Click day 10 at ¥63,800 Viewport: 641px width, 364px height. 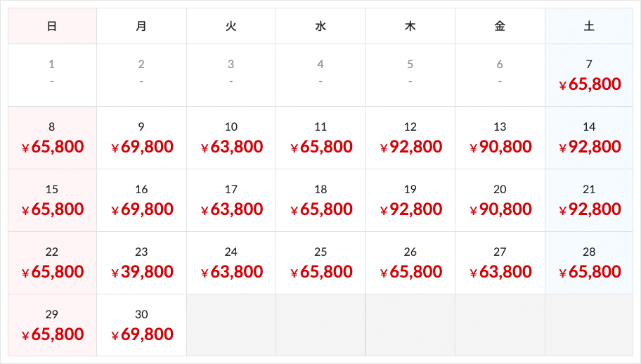tap(231, 138)
